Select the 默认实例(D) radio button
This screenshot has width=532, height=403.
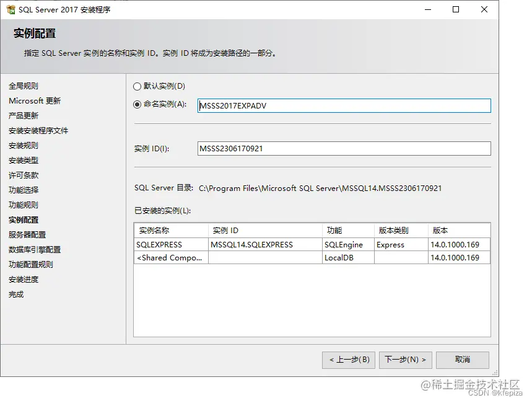pyautogui.click(x=137, y=86)
